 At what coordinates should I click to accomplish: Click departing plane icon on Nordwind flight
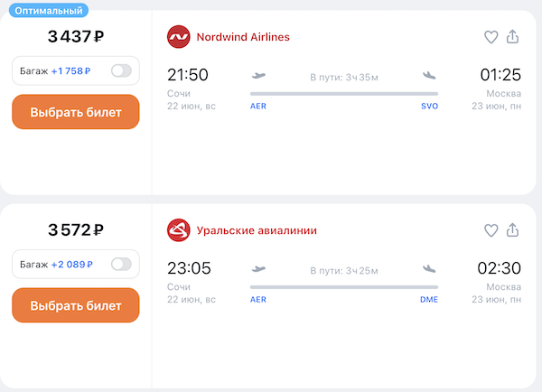click(258, 76)
